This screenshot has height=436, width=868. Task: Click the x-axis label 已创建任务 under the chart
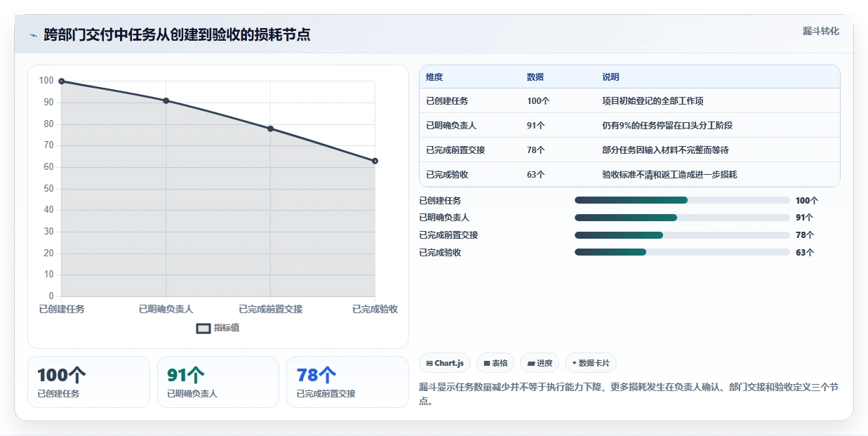(62, 309)
